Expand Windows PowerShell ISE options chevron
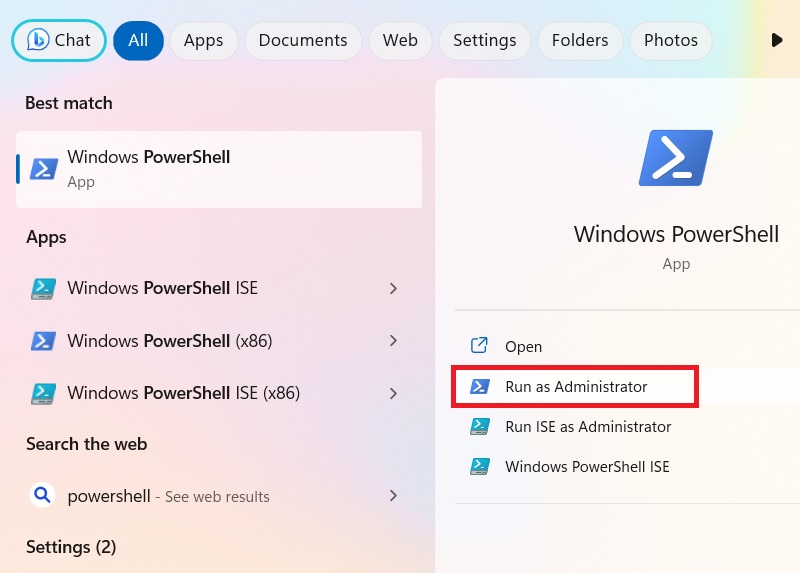Screen dimensions: 800x573 click(393, 288)
